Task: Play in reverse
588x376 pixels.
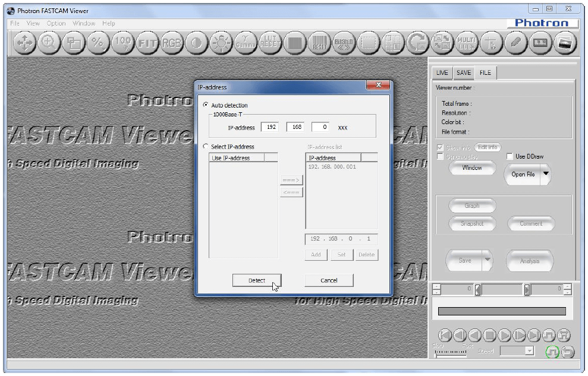Action: tap(475, 335)
